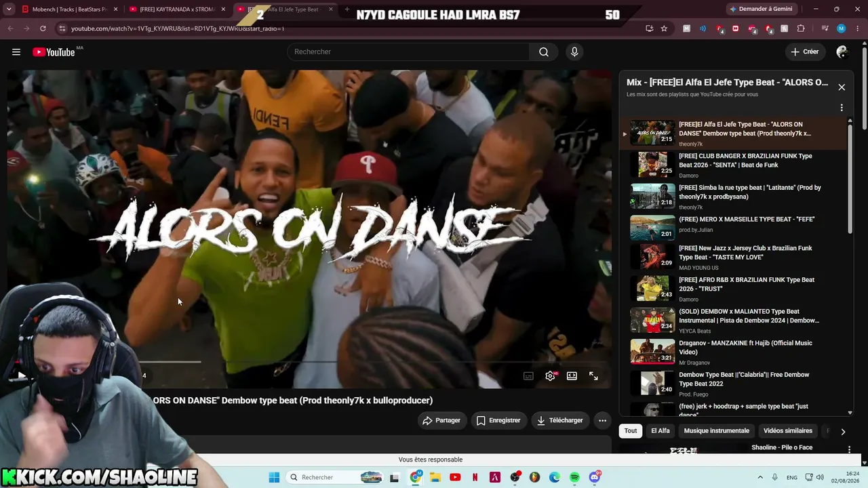Select the Musique instrumentale chip
The height and width of the screenshot is (488, 868).
point(717,431)
